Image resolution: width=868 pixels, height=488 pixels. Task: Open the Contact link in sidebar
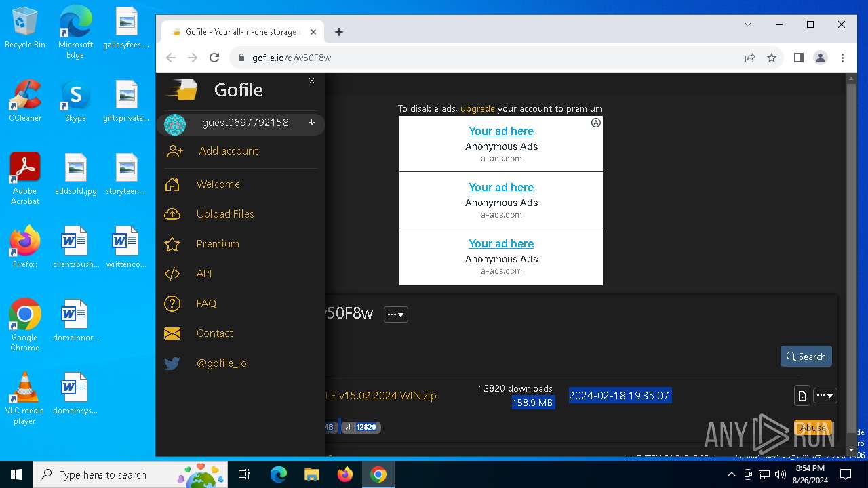(x=214, y=333)
